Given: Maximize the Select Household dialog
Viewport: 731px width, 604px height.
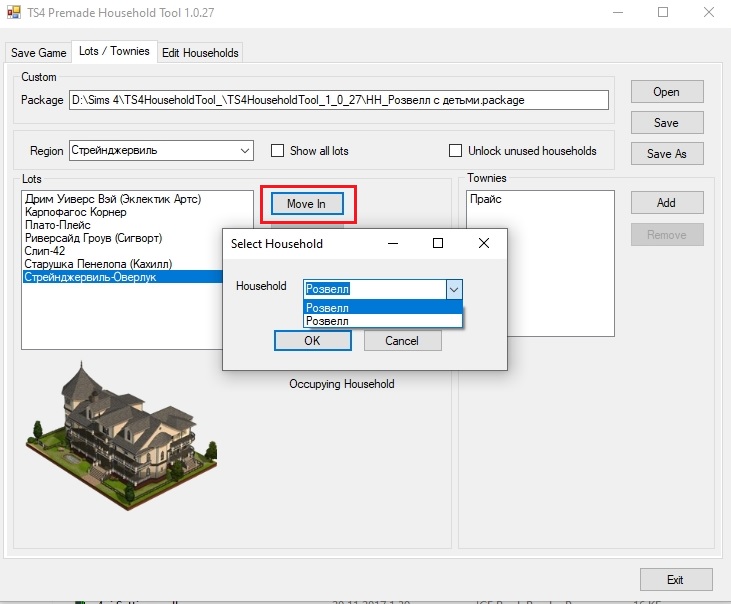Looking at the screenshot, I should (x=438, y=243).
